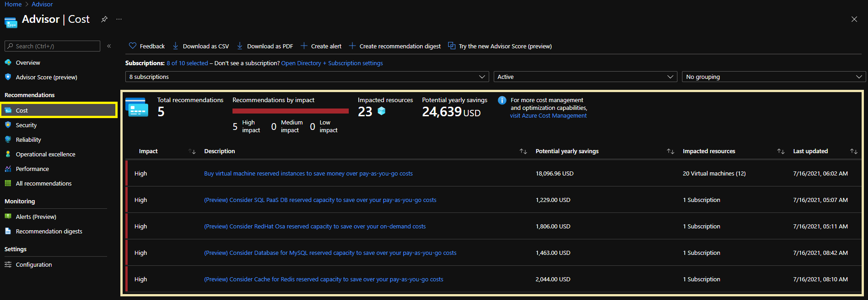Click 18,096.96 USD savings cell
The width and height of the screenshot is (868, 300).
pyautogui.click(x=554, y=174)
